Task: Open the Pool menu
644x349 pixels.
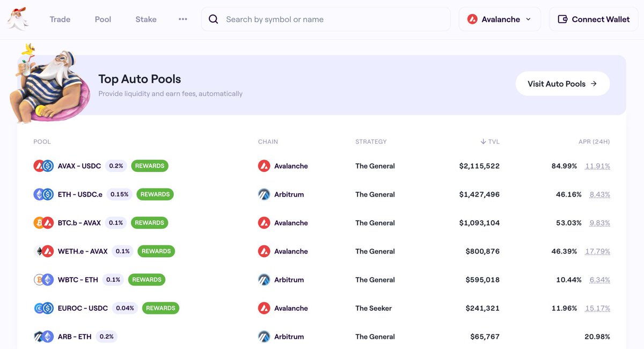Action: coord(103,19)
